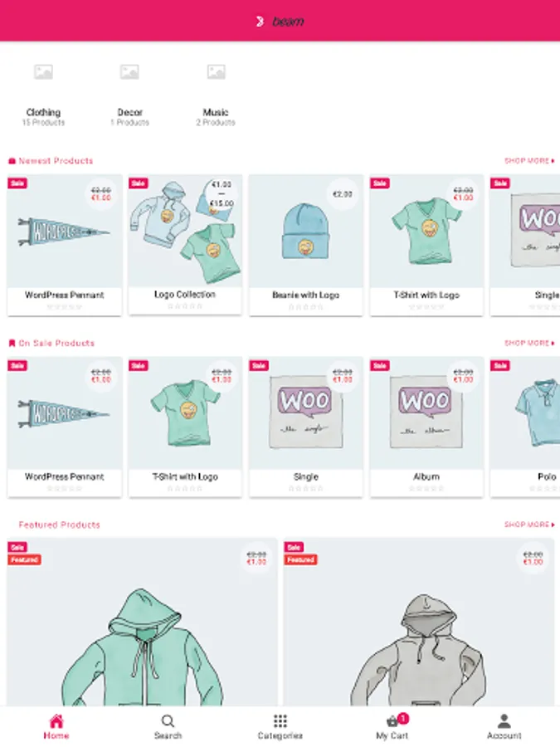Open Beanie with Logo product card
This screenshot has height=747, width=560.
(305, 245)
